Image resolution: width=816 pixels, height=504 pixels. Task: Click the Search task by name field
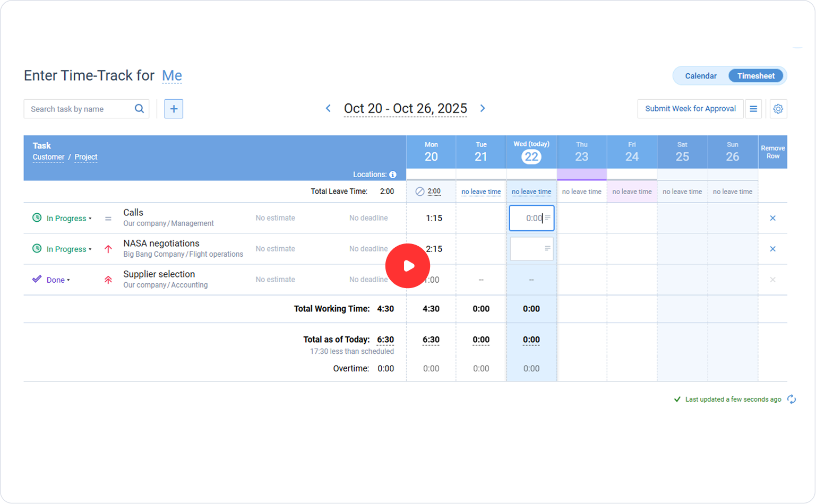pos(80,109)
